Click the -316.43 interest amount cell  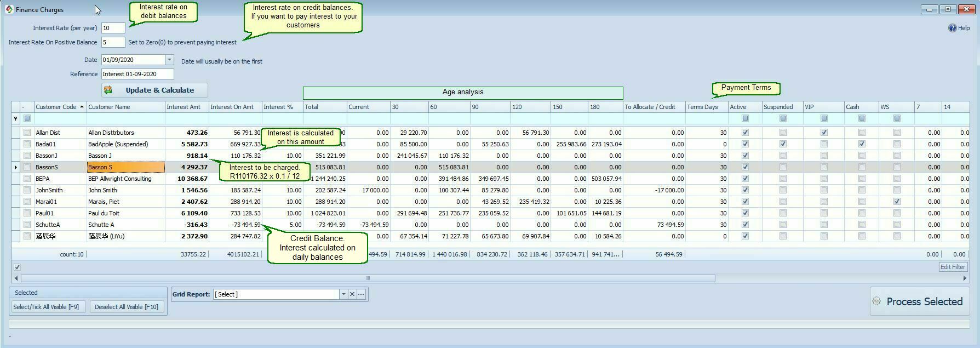tap(187, 225)
